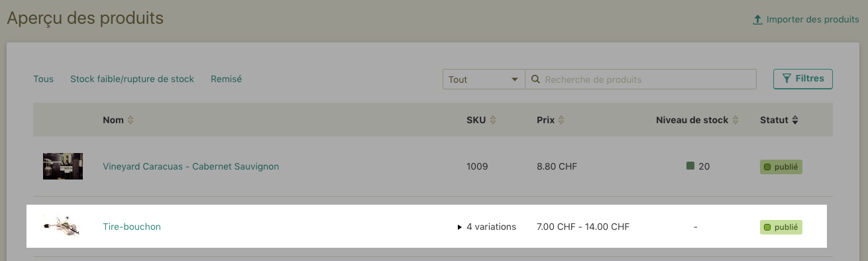Expand the 4 variations triangle
The width and height of the screenshot is (868, 261).
coord(460,227)
